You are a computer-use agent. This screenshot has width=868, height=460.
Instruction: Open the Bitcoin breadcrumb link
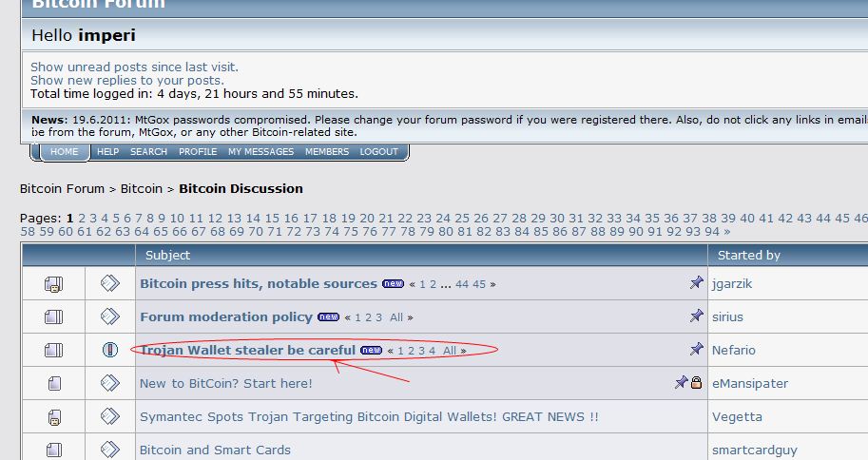(142, 189)
